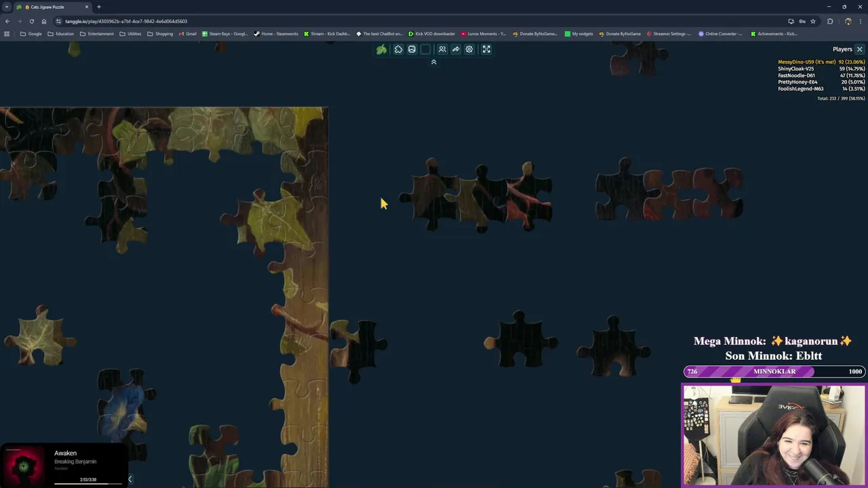Open the Shopping bookmarks folder
Image resolution: width=868 pixels, height=488 pixels.
(160, 33)
